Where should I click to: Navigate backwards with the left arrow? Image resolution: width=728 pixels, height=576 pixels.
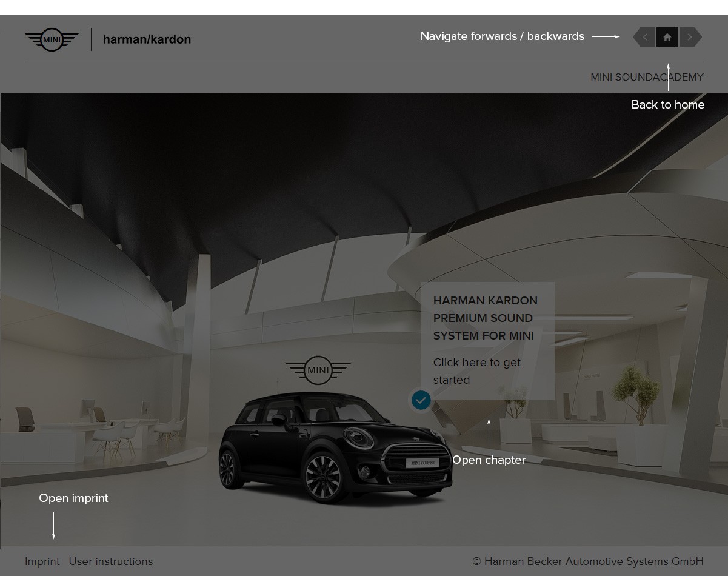[x=644, y=38]
